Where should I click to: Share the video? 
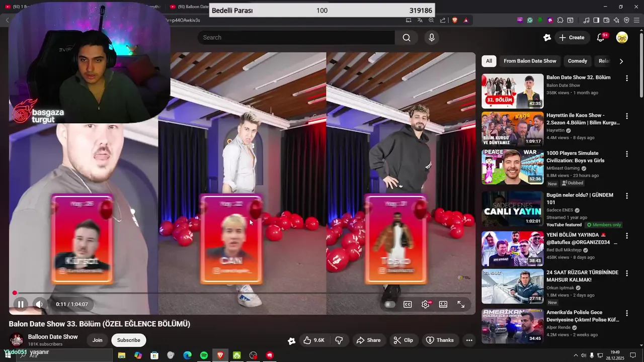coord(368,340)
